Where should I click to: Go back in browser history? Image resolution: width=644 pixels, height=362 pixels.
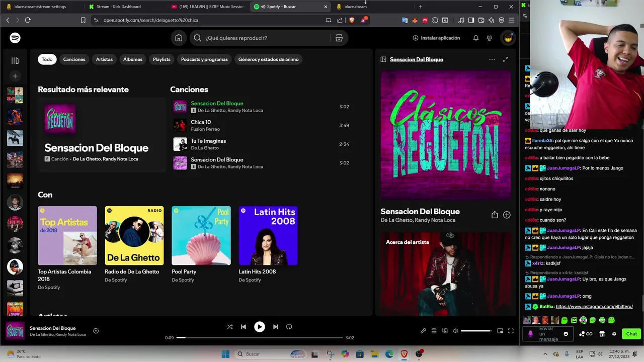pos(8,20)
